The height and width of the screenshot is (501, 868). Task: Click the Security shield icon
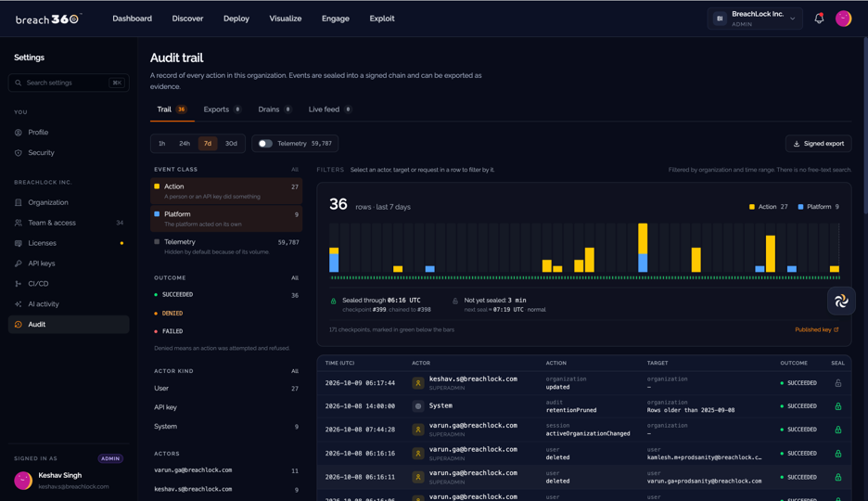tap(19, 153)
